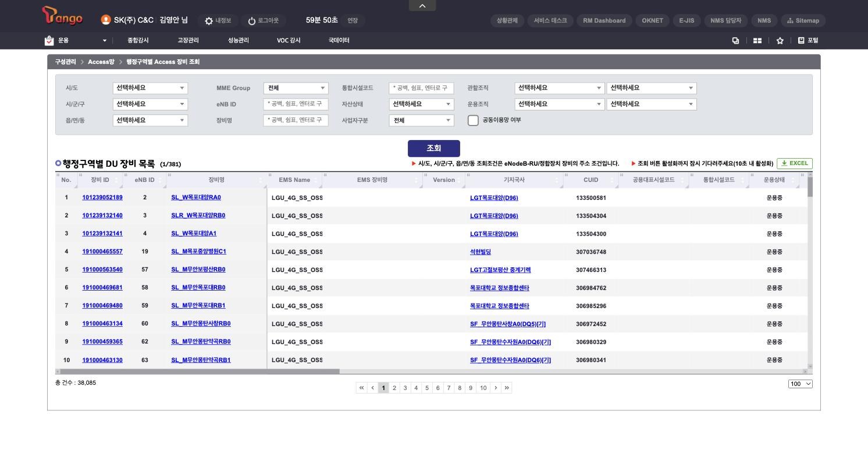Jump to the last page of results
This screenshot has width=868, height=472.
[x=507, y=388]
